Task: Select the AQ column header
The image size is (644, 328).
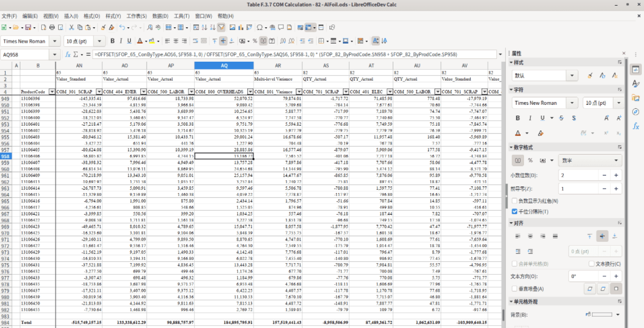Action: click(x=224, y=66)
